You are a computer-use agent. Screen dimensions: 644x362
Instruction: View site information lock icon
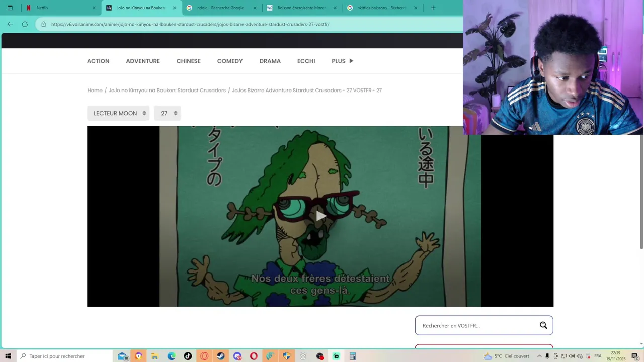pyautogui.click(x=44, y=24)
